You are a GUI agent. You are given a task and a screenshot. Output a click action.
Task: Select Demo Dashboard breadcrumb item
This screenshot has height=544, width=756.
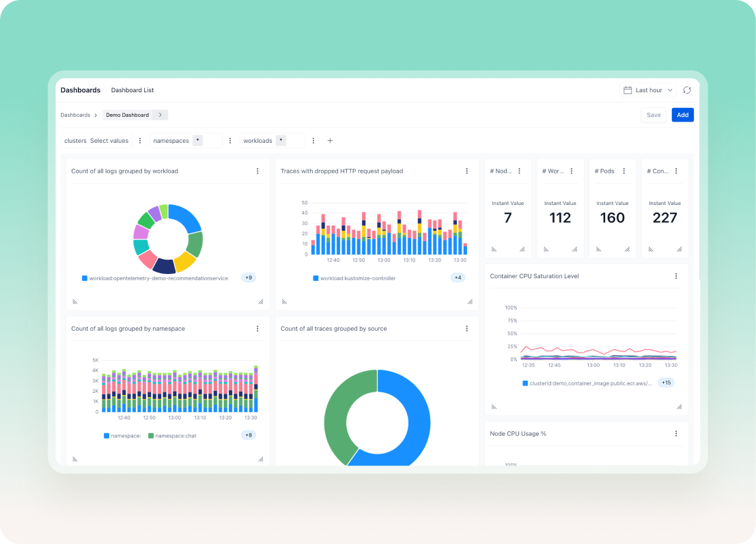click(127, 115)
